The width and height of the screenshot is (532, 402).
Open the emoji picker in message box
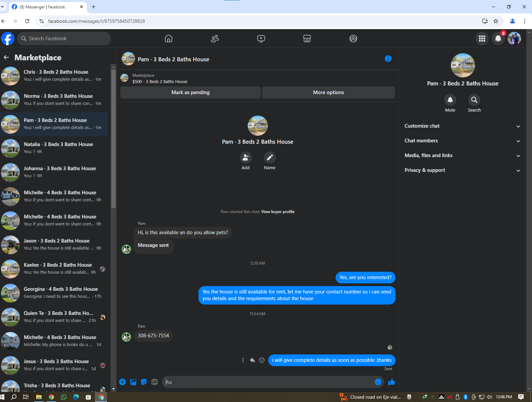coord(378,382)
